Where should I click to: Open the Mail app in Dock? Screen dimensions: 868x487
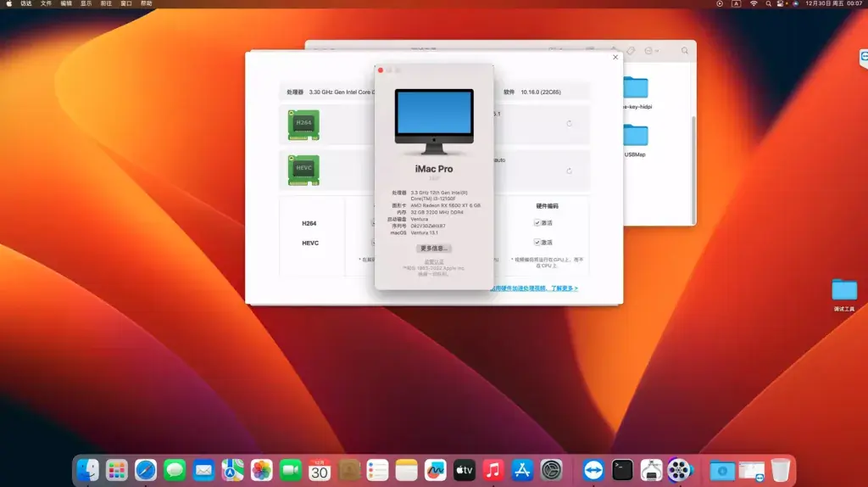pyautogui.click(x=203, y=470)
